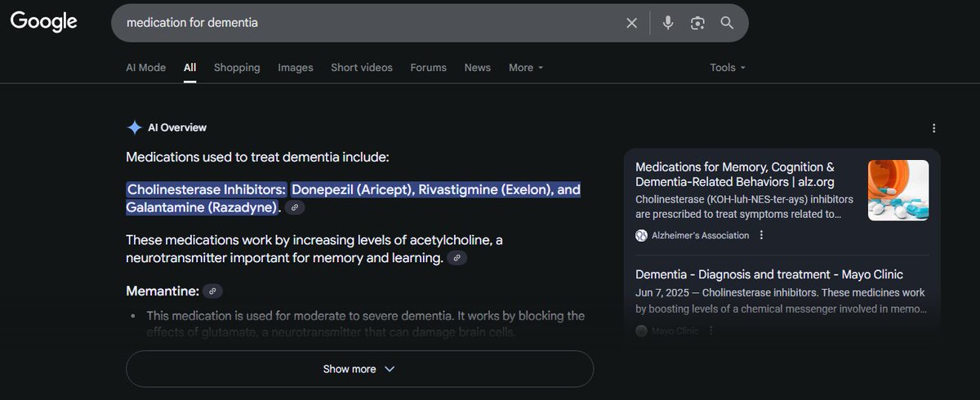Click 'Alzheimer's Association' source name
Image resolution: width=980 pixels, height=400 pixels.
point(701,235)
